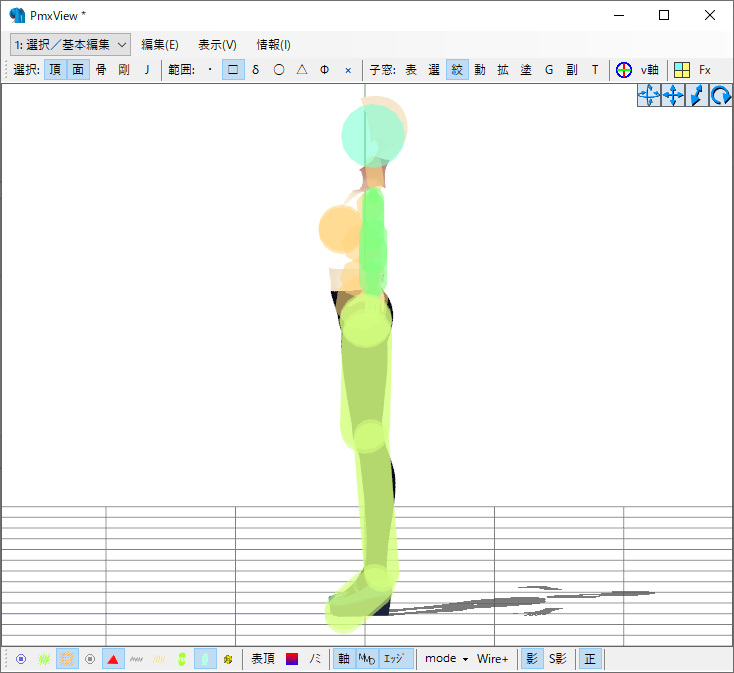
Task: Open the 選 sub-window
Action: 434,70
